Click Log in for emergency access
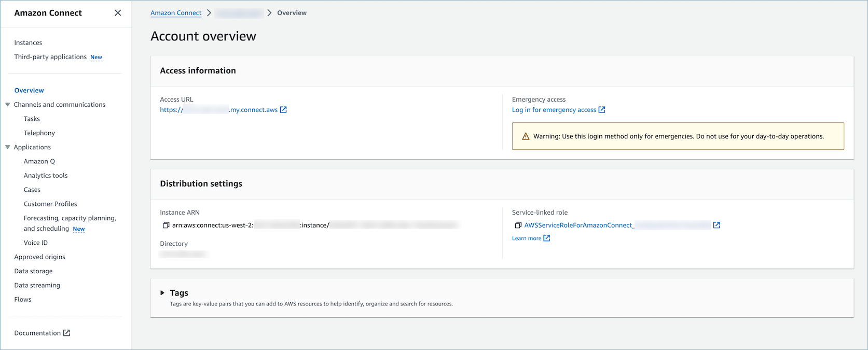 [x=554, y=110]
